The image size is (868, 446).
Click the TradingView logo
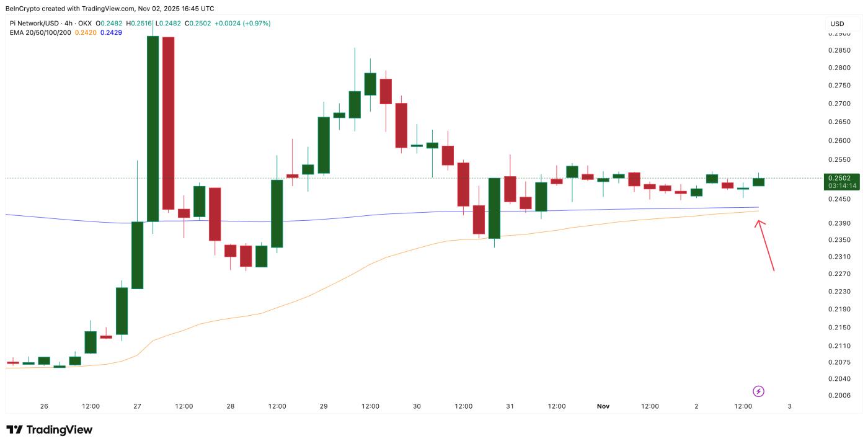(x=49, y=430)
